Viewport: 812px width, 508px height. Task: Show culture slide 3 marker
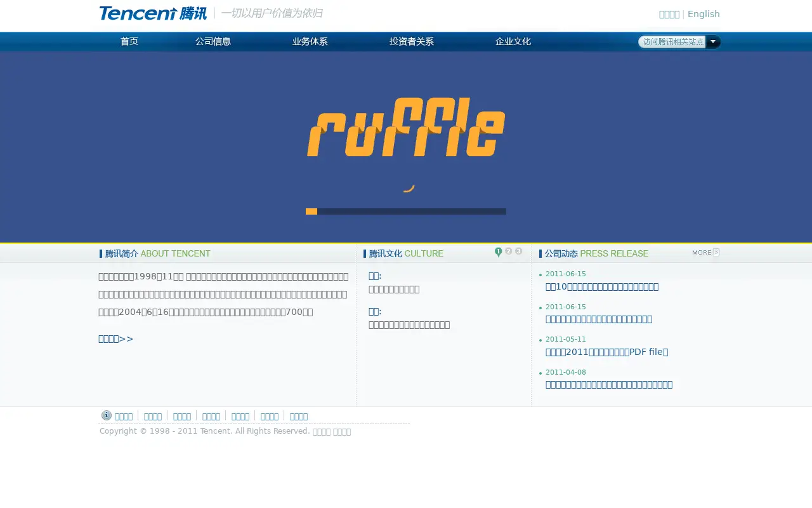click(519, 251)
